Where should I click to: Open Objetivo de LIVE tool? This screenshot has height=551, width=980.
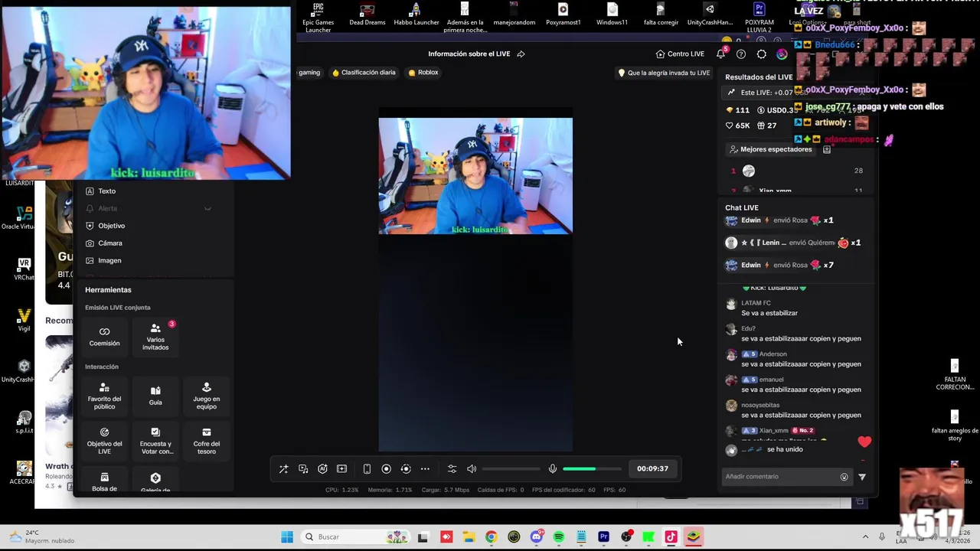104,441
